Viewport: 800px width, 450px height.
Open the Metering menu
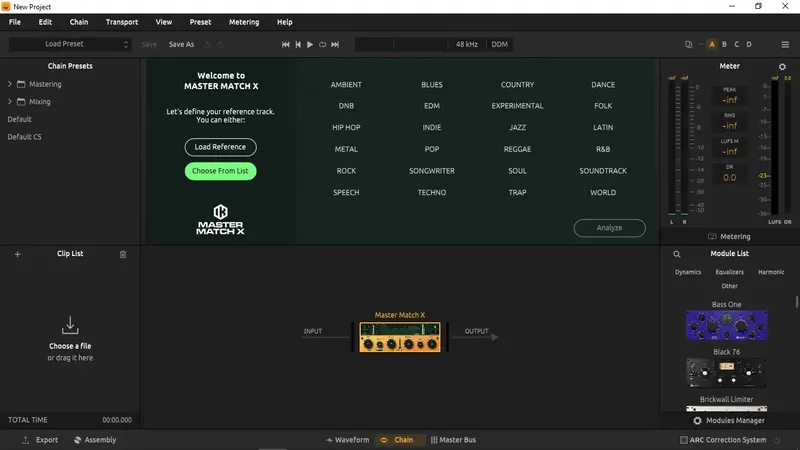point(244,22)
